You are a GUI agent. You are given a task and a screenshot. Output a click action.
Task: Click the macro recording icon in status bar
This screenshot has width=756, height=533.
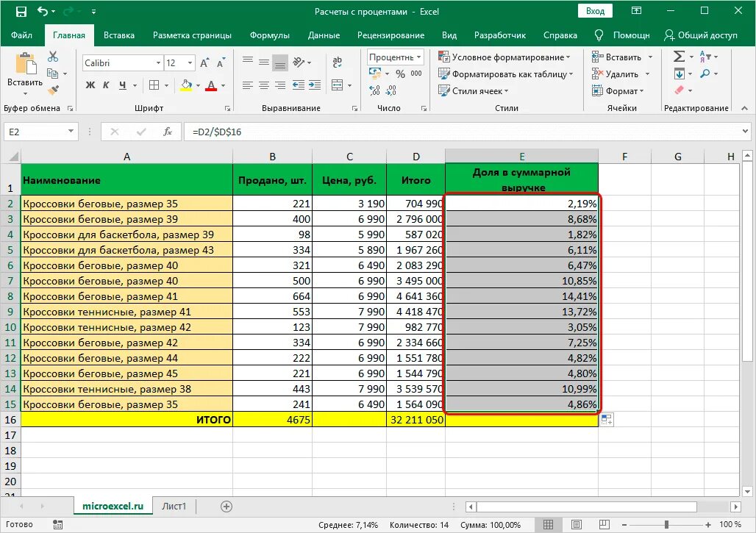click(x=58, y=525)
